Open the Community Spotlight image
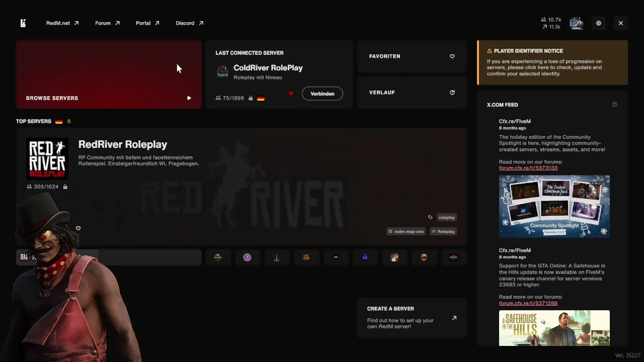 click(554, 206)
